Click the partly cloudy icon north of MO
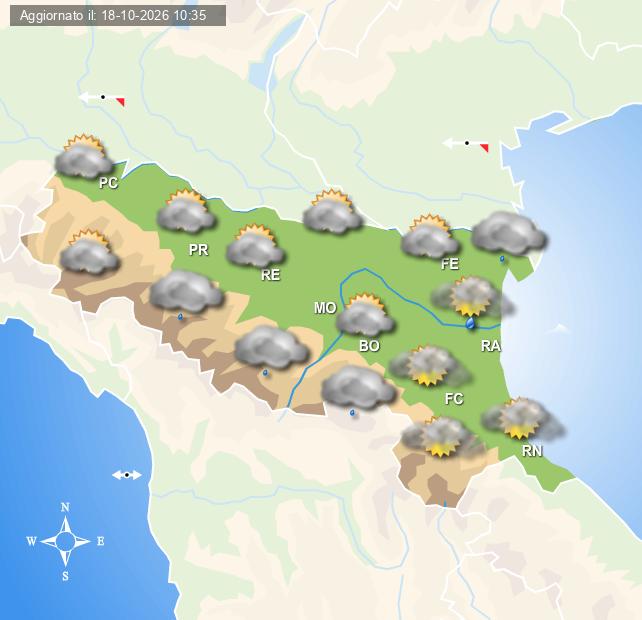642x620 pixels. (333, 211)
